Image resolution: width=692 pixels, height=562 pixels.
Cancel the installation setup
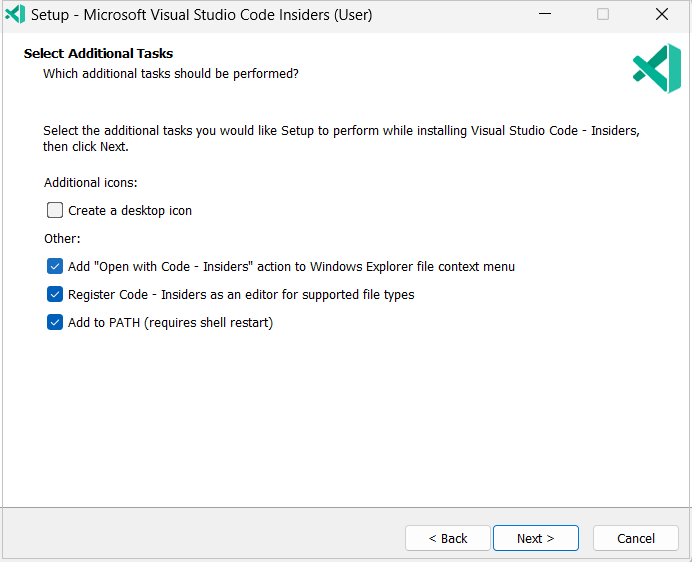point(636,538)
